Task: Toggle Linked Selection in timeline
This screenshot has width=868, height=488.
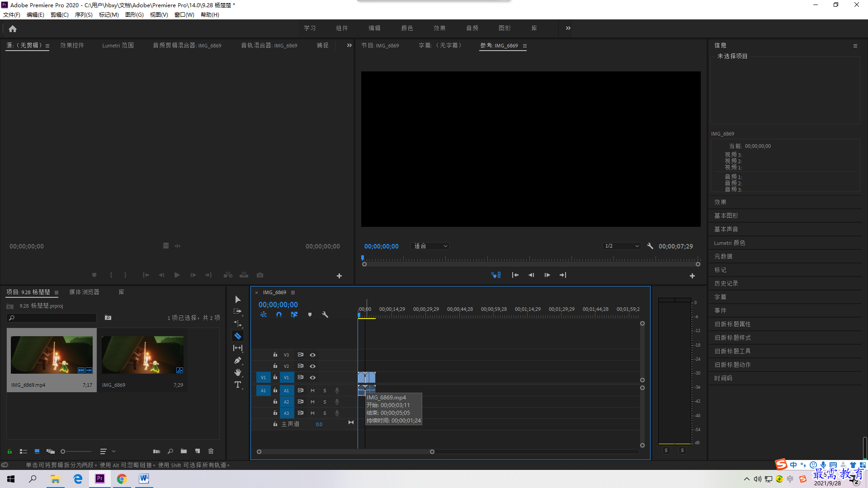Action: pos(294,314)
